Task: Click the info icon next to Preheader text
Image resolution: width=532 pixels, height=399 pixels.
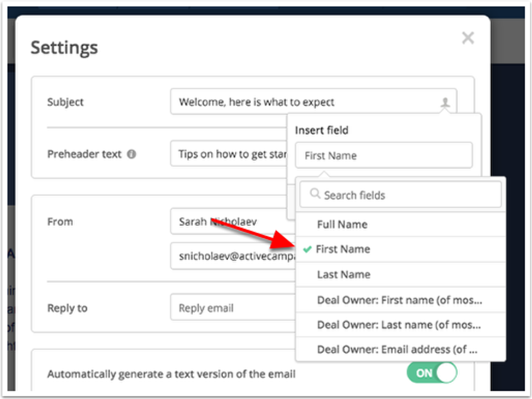Action: tap(132, 154)
